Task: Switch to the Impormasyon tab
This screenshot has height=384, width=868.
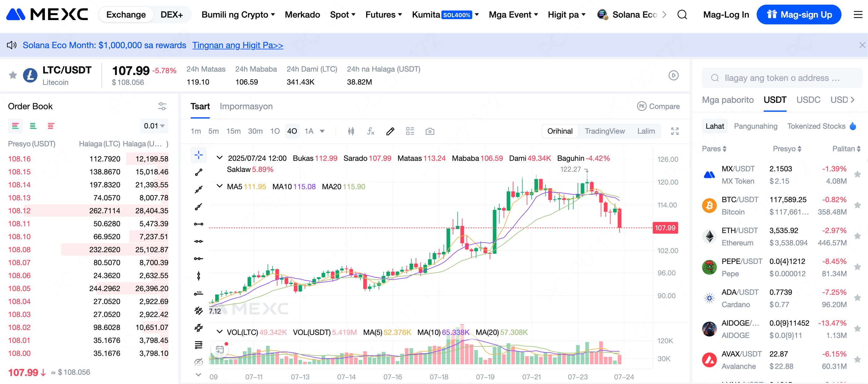Action: tap(246, 106)
